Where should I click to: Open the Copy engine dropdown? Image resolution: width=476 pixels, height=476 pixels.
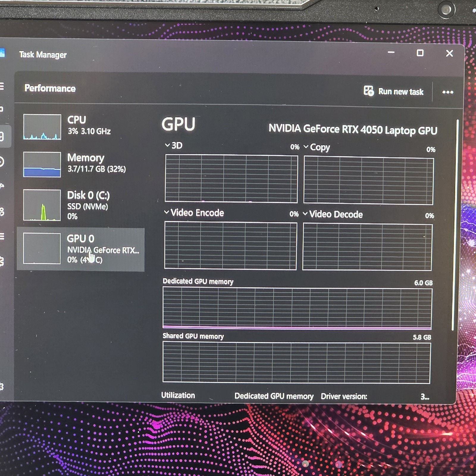pyautogui.click(x=306, y=147)
